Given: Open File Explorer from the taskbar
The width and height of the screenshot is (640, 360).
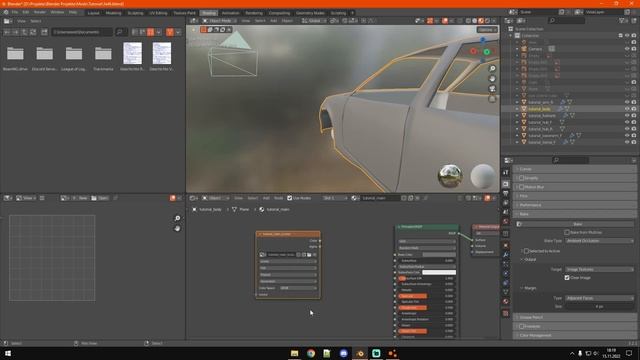Looking at the screenshot, I should 295,353.
